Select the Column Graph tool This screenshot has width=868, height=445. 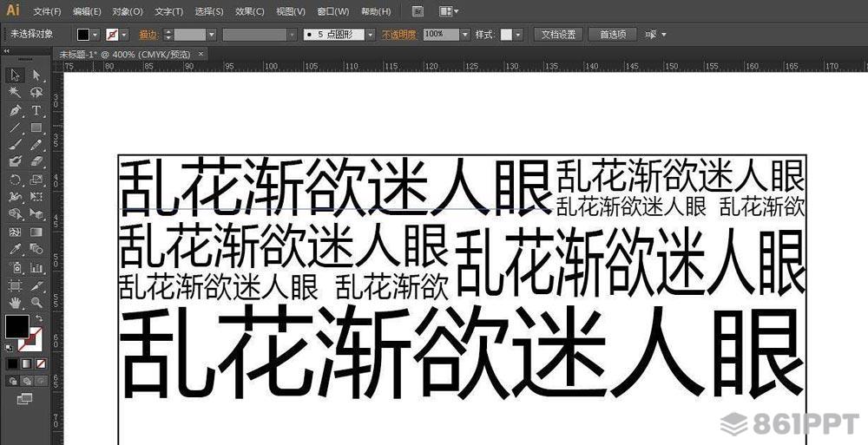point(36,267)
